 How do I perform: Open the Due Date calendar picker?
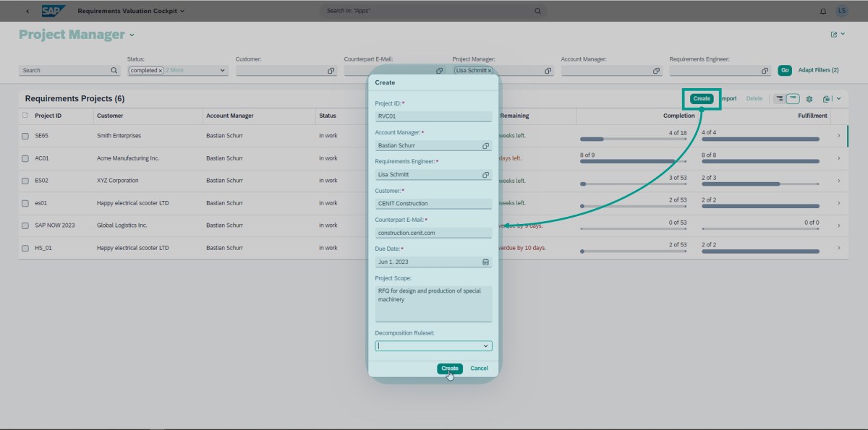pos(486,262)
